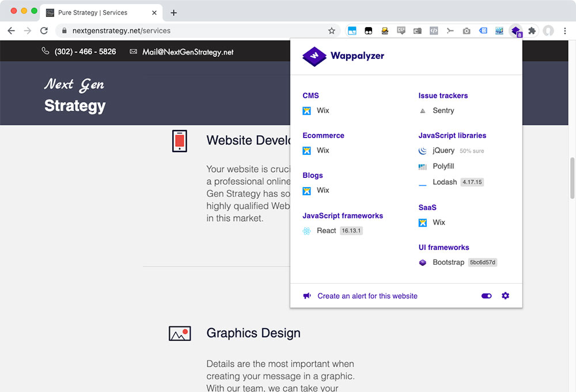The image size is (576, 392).
Task: Click Wix under the Ecommerce heading
Action: pyautogui.click(x=323, y=150)
